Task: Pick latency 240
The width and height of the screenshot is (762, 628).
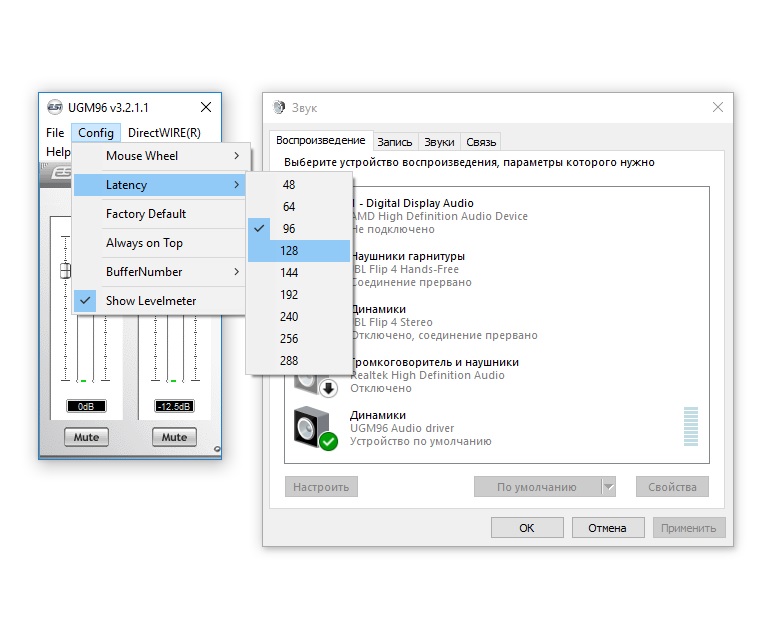Action: 298,316
